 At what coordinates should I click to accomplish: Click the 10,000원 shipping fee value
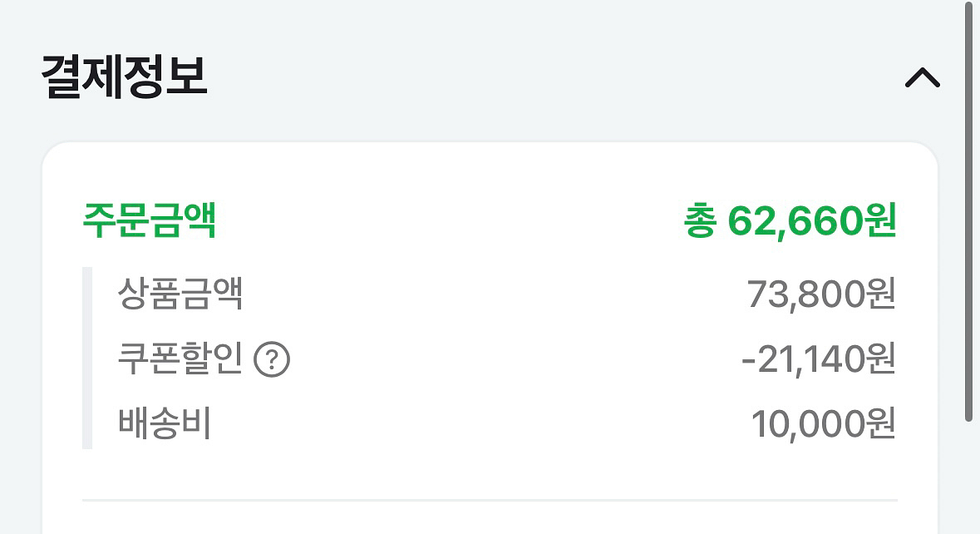pyautogui.click(x=823, y=424)
